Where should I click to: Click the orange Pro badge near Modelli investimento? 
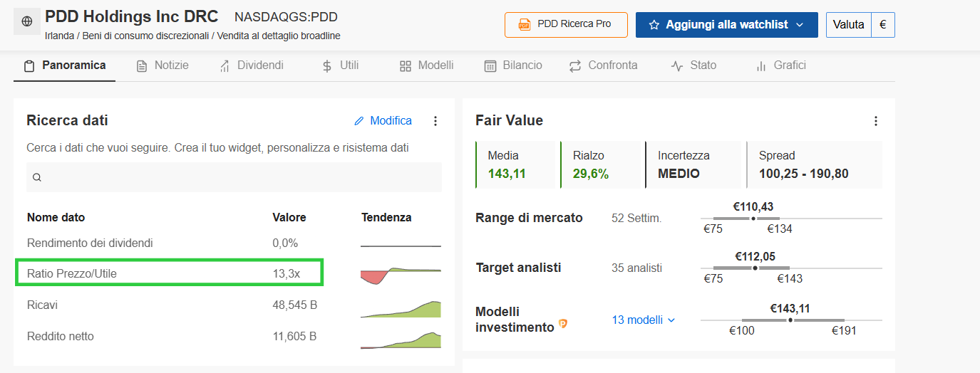point(563,325)
